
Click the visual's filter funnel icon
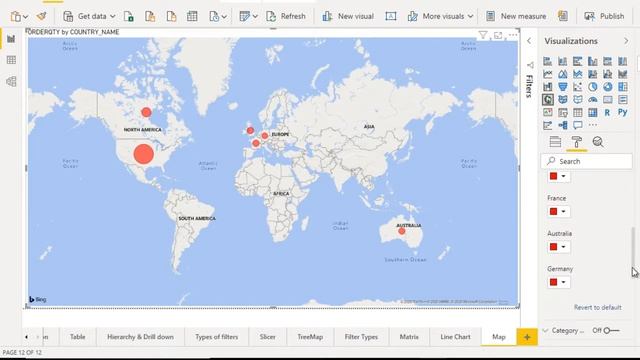[483, 36]
